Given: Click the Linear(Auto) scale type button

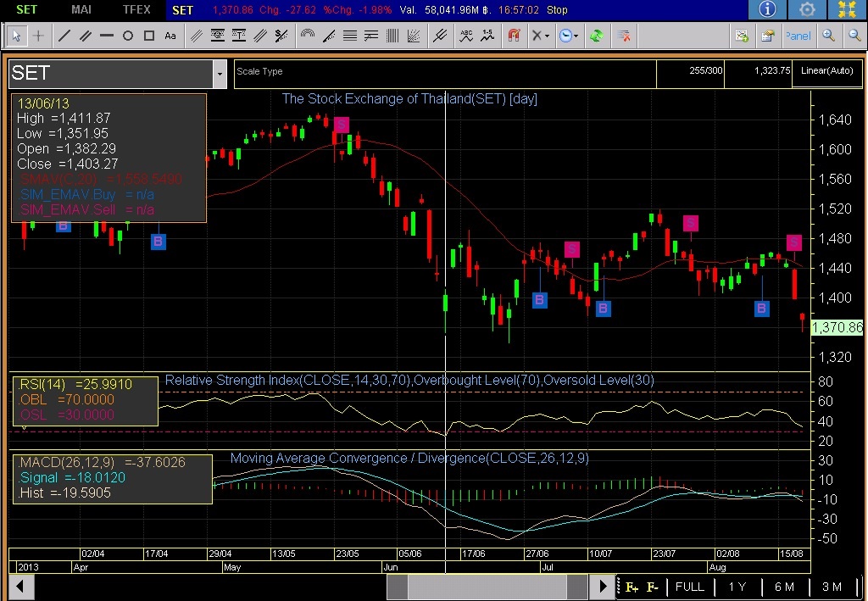Looking at the screenshot, I should 827,71.
